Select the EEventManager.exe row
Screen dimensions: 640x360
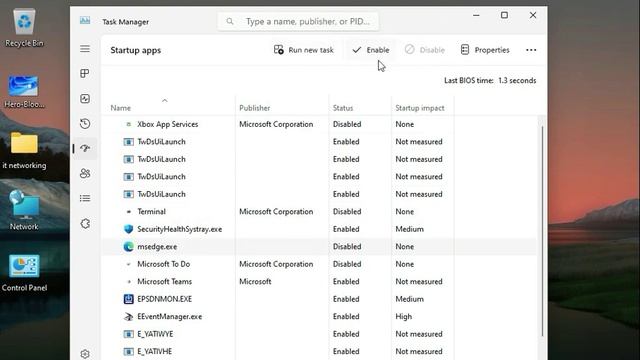pyautogui.click(x=319, y=316)
